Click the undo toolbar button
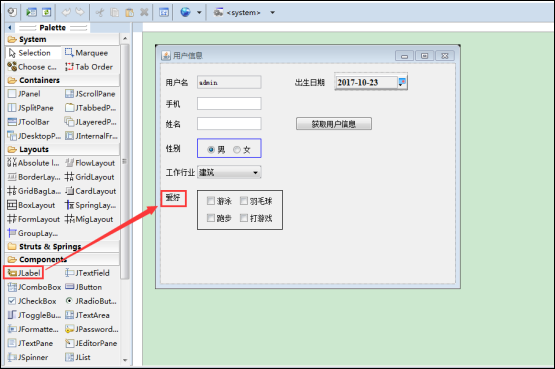 [66, 12]
